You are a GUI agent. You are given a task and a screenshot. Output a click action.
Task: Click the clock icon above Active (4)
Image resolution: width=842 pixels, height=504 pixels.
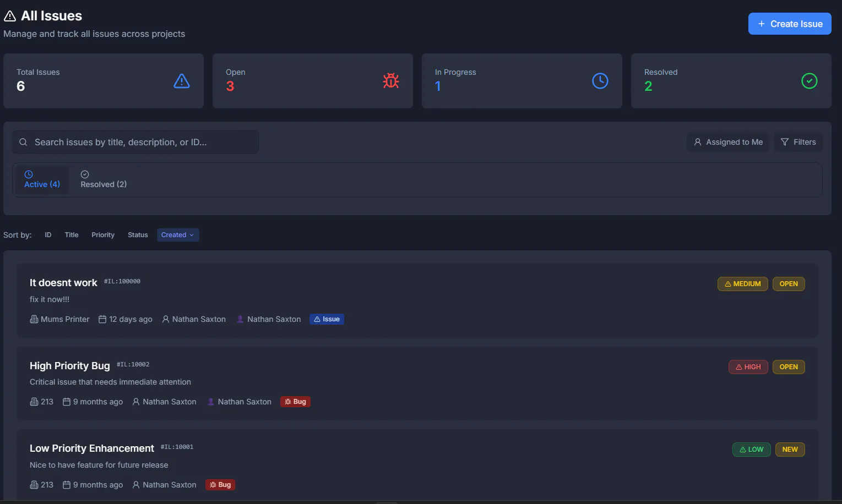click(x=29, y=174)
